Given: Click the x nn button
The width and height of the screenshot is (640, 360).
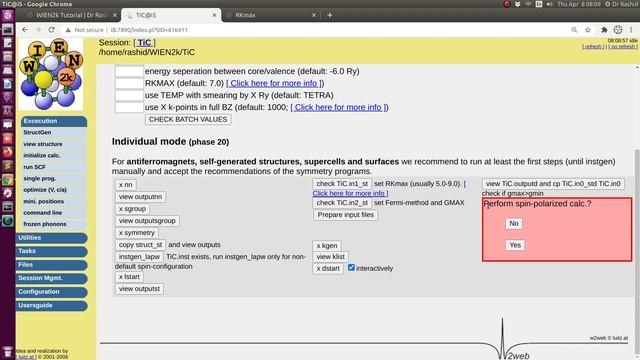Looking at the screenshot, I should (x=125, y=184).
